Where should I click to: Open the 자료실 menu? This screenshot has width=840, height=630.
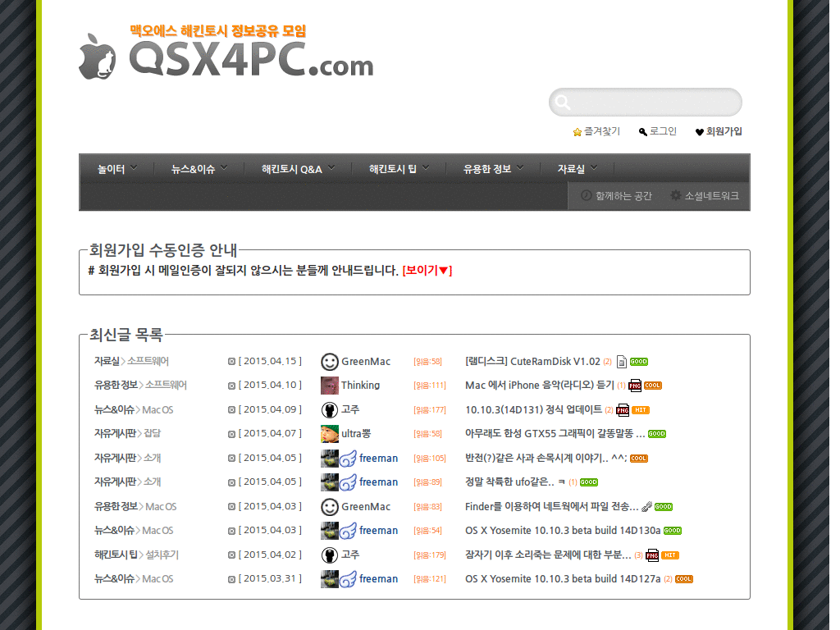[x=571, y=169]
